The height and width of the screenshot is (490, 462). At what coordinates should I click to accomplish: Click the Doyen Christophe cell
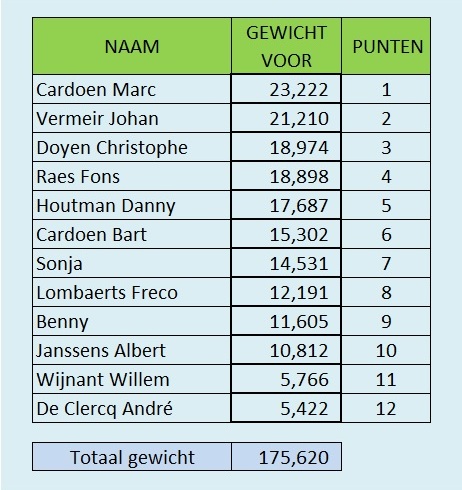click(132, 147)
